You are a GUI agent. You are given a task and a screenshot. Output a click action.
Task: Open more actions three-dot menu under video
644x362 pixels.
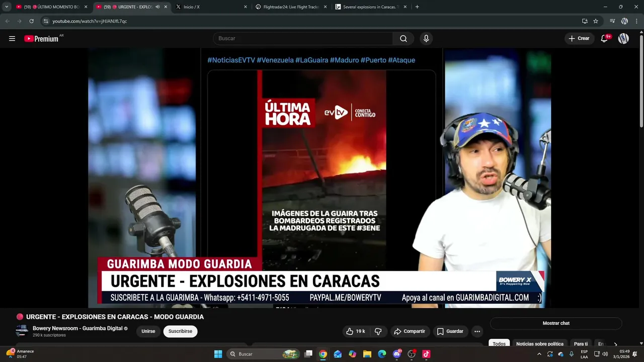pos(477,331)
